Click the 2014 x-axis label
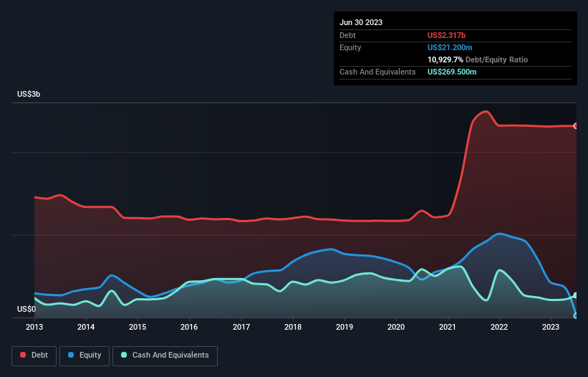 (86, 327)
